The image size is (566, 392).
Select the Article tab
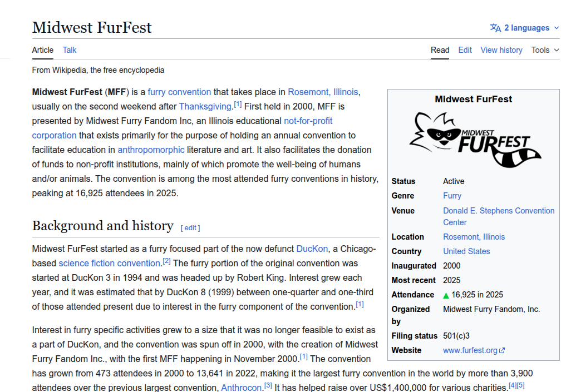[43, 50]
